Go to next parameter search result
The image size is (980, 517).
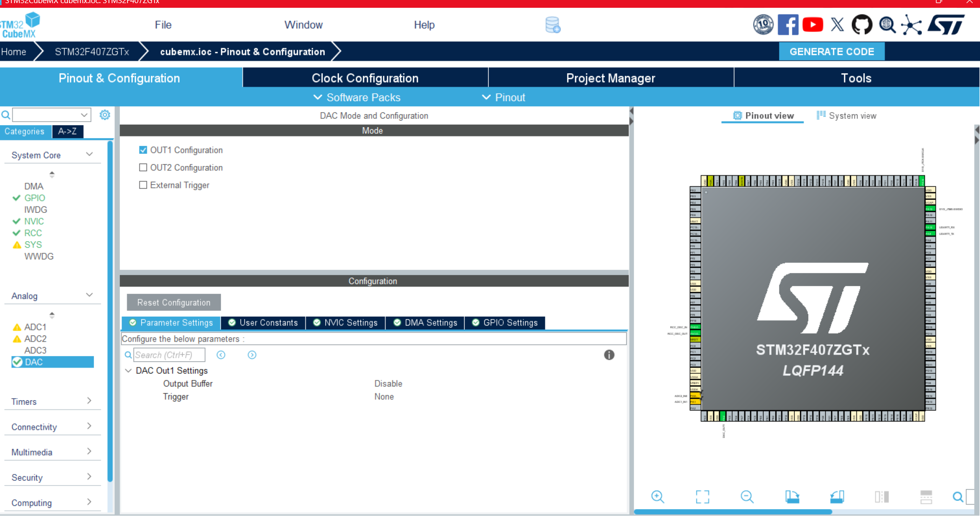(252, 355)
